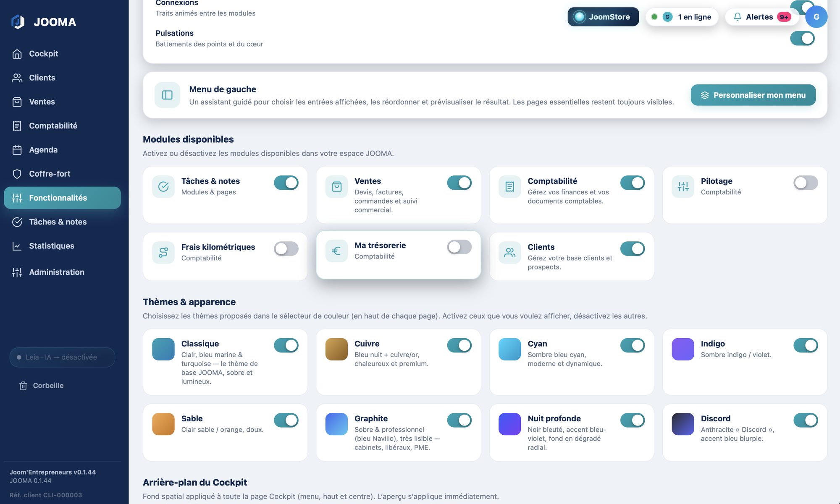Disable the Indigo theme toggle

[x=806, y=345]
